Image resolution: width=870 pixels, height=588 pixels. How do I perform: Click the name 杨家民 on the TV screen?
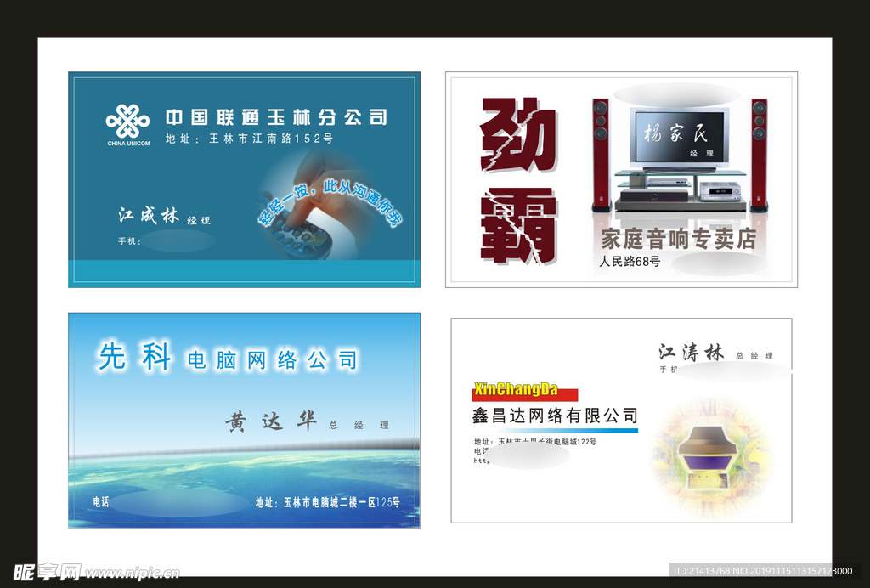[x=676, y=133]
